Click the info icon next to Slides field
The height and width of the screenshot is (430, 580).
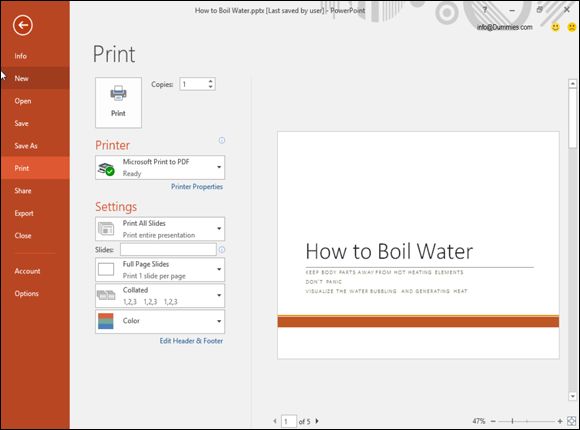(222, 250)
